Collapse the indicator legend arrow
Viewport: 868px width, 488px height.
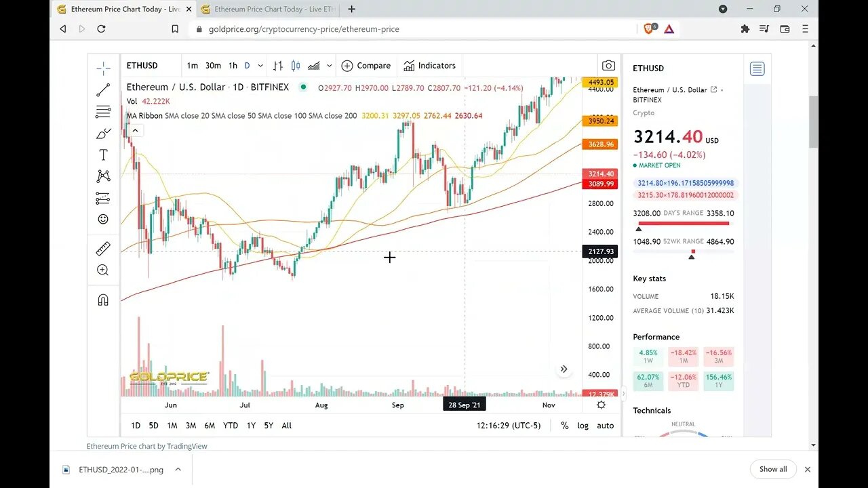click(x=134, y=130)
